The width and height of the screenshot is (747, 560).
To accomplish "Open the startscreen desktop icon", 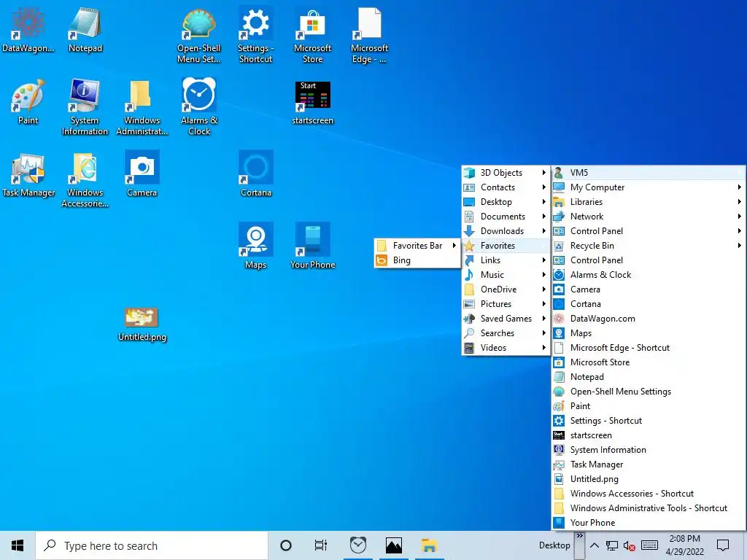I will coord(312,102).
